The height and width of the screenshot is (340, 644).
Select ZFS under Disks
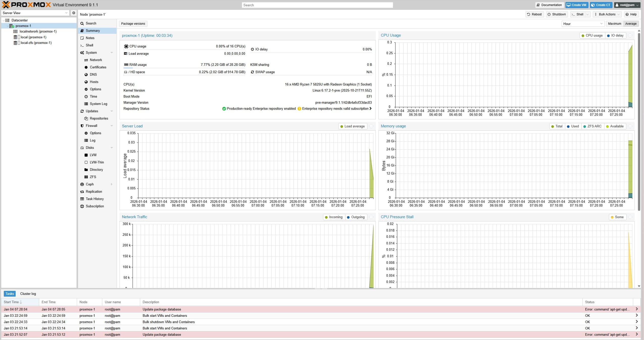(x=93, y=177)
